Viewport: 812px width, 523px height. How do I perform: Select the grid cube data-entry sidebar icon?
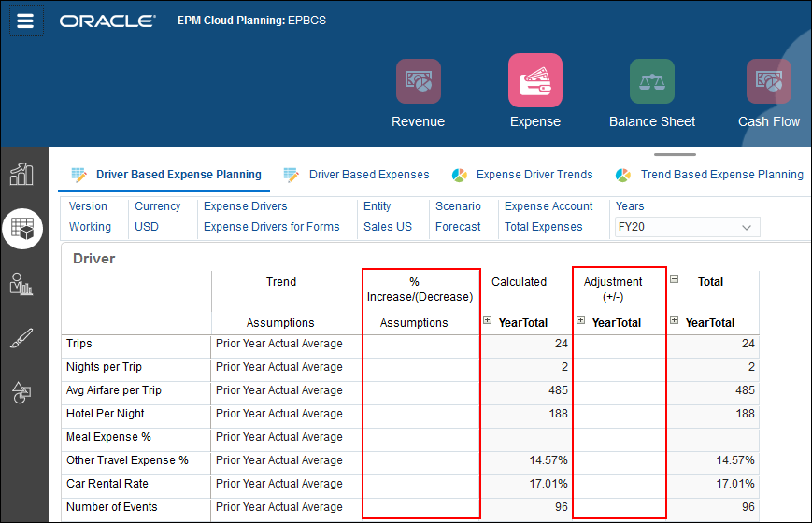22,229
